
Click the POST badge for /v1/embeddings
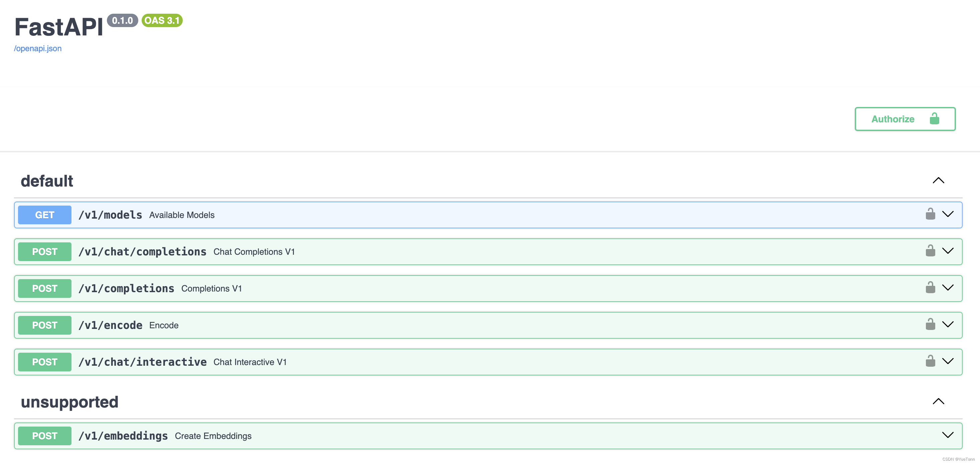44,436
